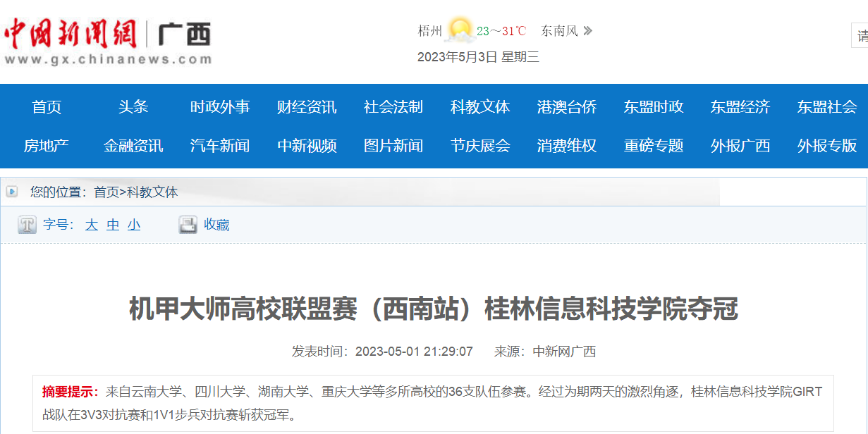The height and width of the screenshot is (434, 868).
Task: Open the 首页 navigation menu item
Action: [x=47, y=107]
